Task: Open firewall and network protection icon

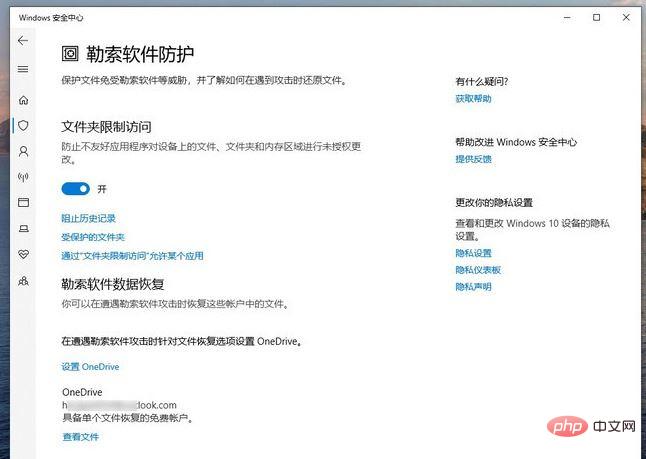Action: [23, 177]
